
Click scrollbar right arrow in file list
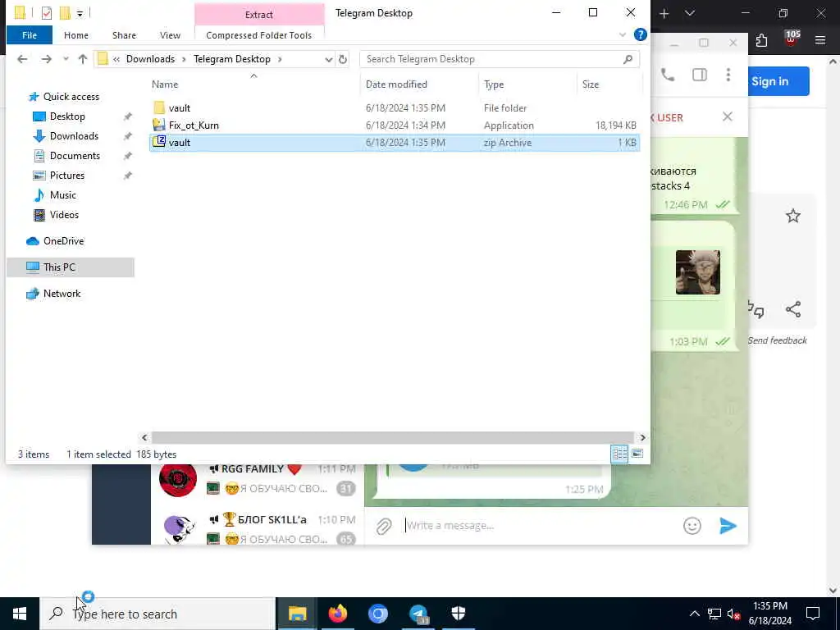point(642,438)
